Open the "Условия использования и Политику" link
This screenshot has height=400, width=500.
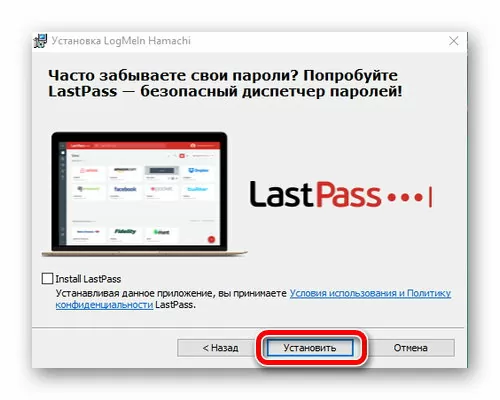point(370,293)
